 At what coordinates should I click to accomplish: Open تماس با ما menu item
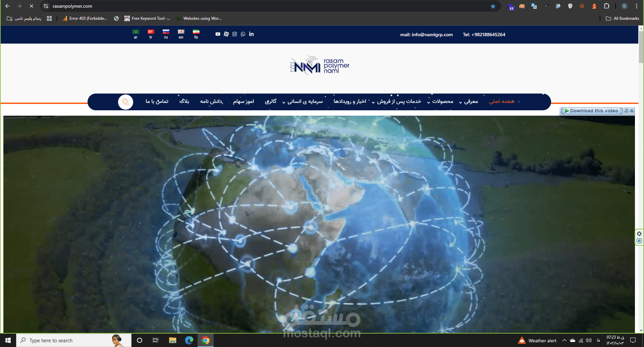click(157, 102)
